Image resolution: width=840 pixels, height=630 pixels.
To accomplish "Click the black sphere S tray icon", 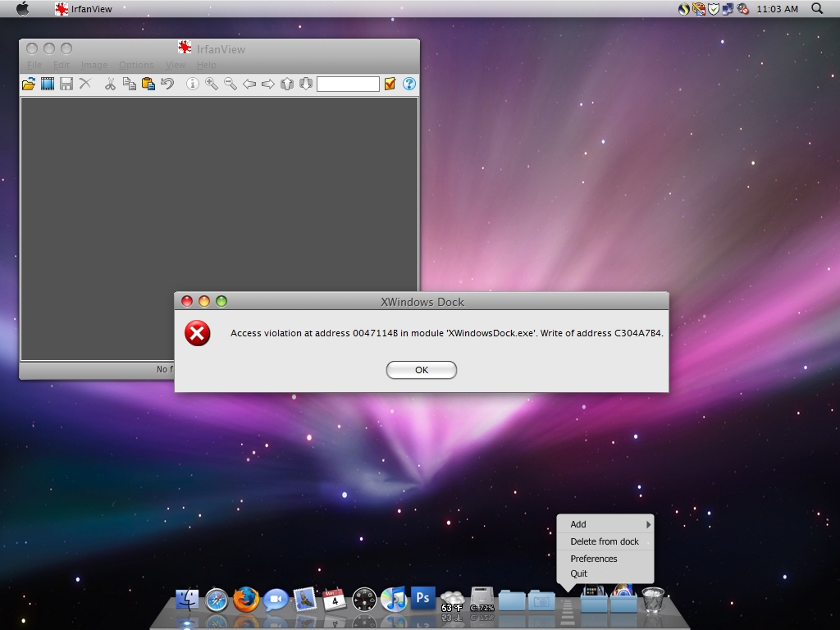I will coord(683,8).
